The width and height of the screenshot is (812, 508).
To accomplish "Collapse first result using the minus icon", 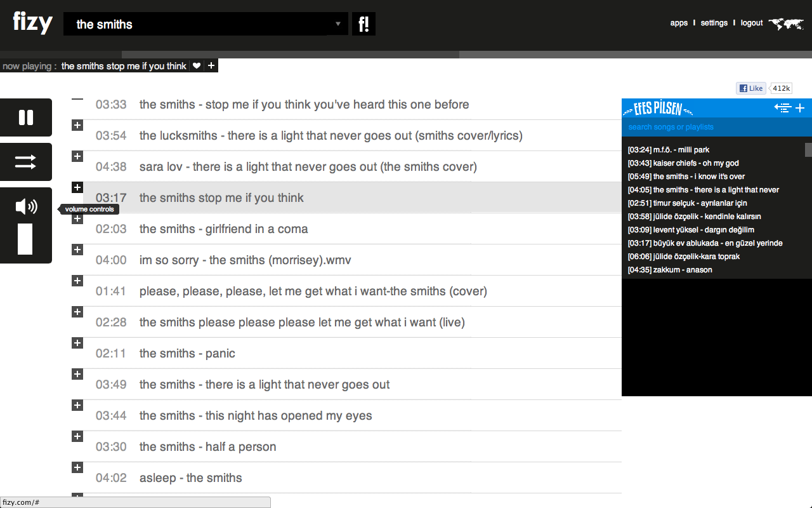I will point(77,99).
